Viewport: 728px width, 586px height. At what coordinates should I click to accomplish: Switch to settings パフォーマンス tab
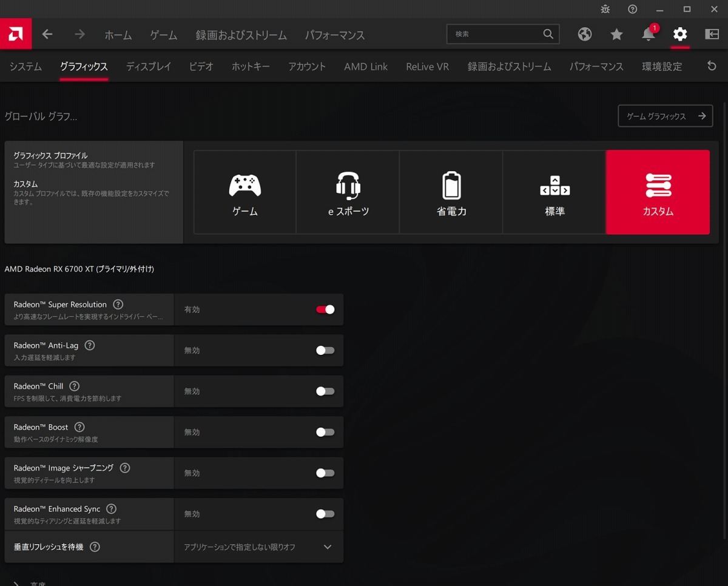(596, 66)
